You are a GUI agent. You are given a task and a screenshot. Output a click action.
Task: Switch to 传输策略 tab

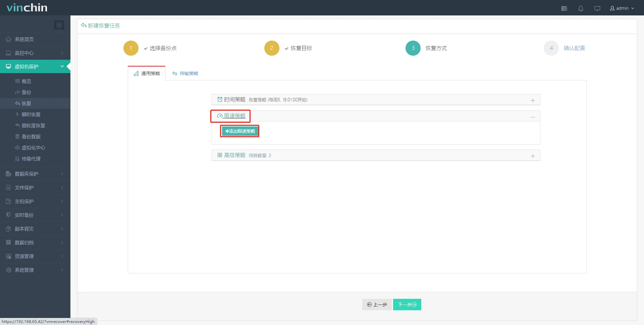(185, 73)
